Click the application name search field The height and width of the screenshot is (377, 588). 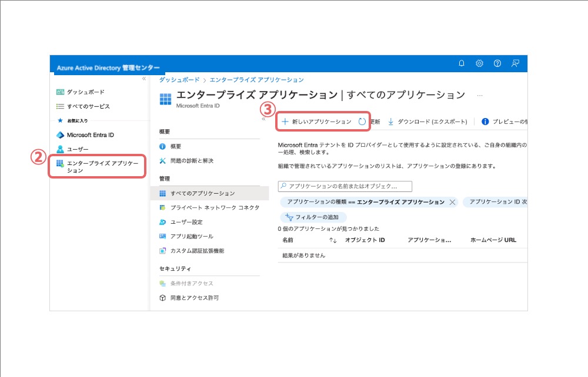(x=345, y=186)
